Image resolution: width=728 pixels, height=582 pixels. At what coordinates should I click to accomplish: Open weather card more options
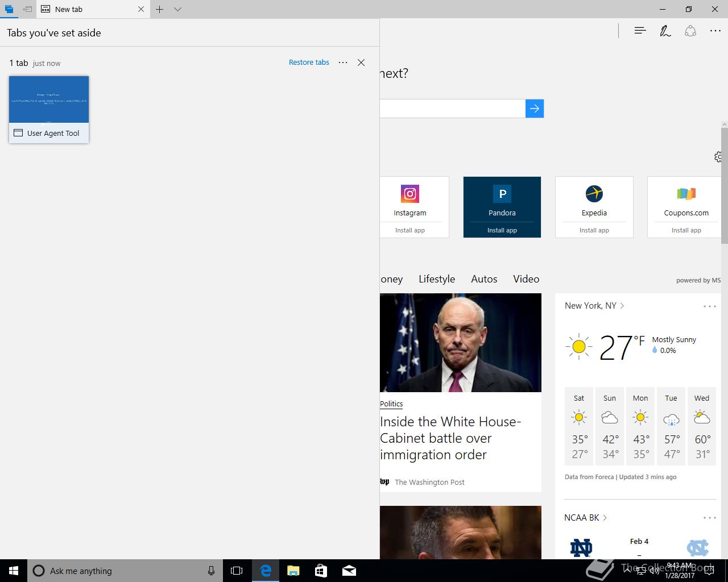pos(710,306)
